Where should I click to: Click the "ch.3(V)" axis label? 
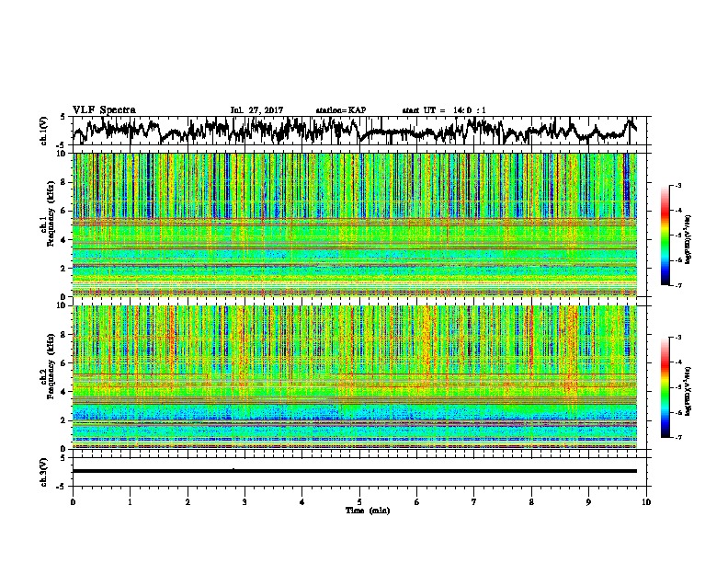44,472
